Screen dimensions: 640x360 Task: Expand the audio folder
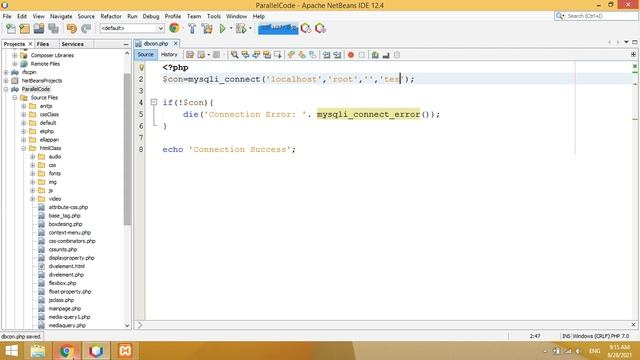(x=33, y=157)
